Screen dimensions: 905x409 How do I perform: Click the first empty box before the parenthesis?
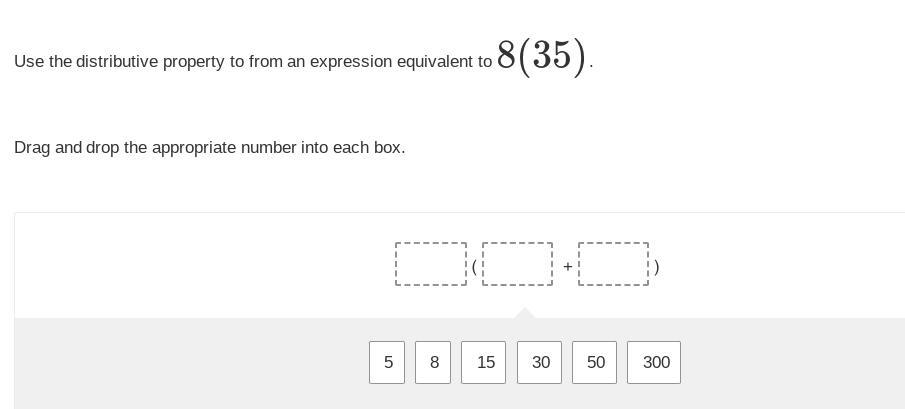(431, 264)
